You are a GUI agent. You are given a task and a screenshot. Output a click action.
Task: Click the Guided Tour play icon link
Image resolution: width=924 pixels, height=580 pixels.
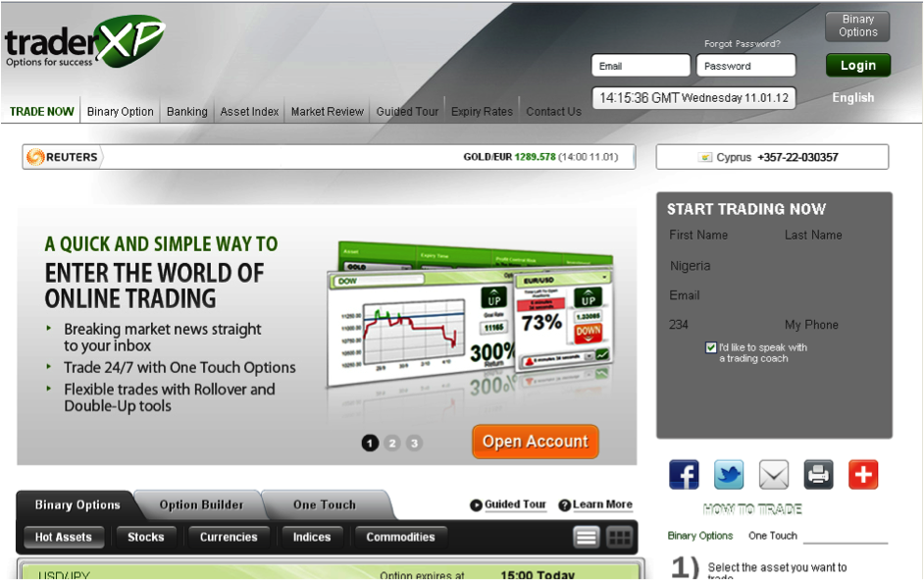pos(508,505)
